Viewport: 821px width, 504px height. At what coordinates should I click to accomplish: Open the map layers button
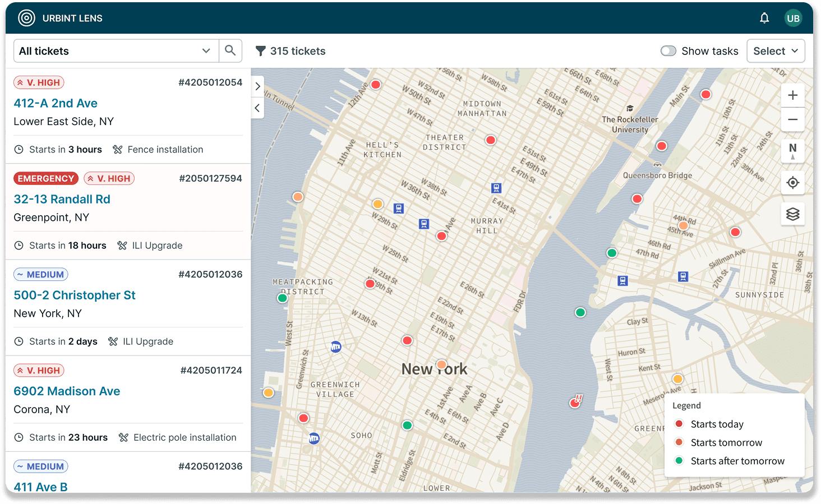pyautogui.click(x=792, y=214)
